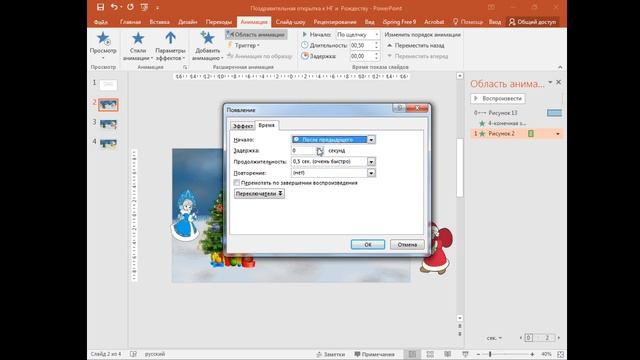This screenshot has width=640, height=360.
Task: Switch to the Acrobat tab
Action: [434, 22]
